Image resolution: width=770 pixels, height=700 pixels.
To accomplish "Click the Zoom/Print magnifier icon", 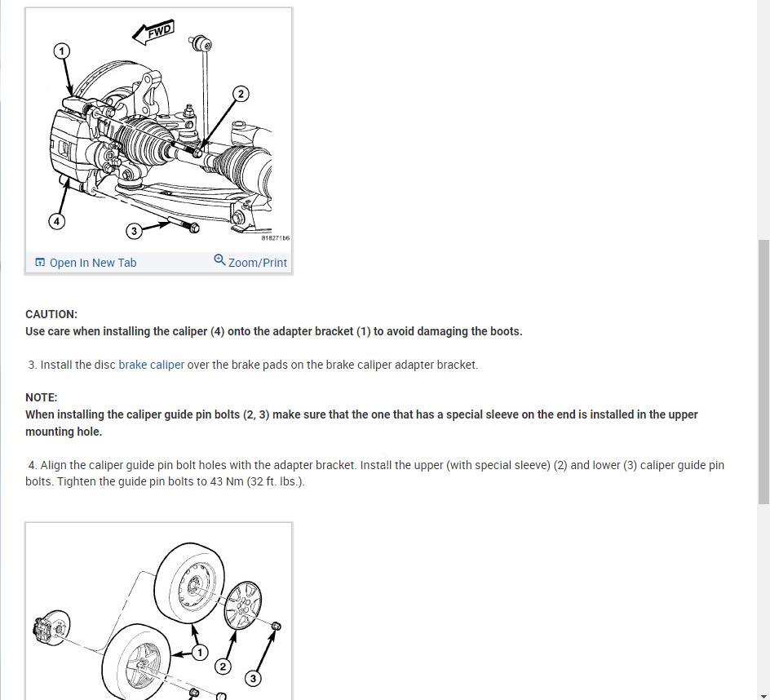I will pos(219,259).
